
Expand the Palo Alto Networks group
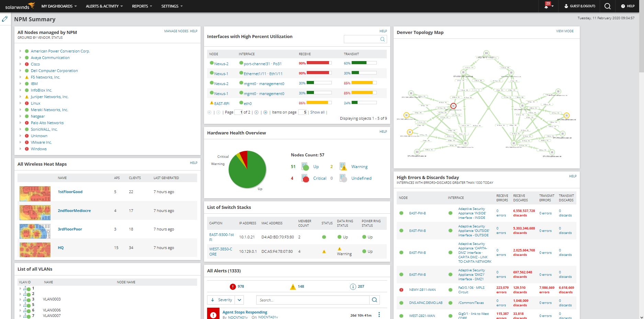(x=20, y=123)
